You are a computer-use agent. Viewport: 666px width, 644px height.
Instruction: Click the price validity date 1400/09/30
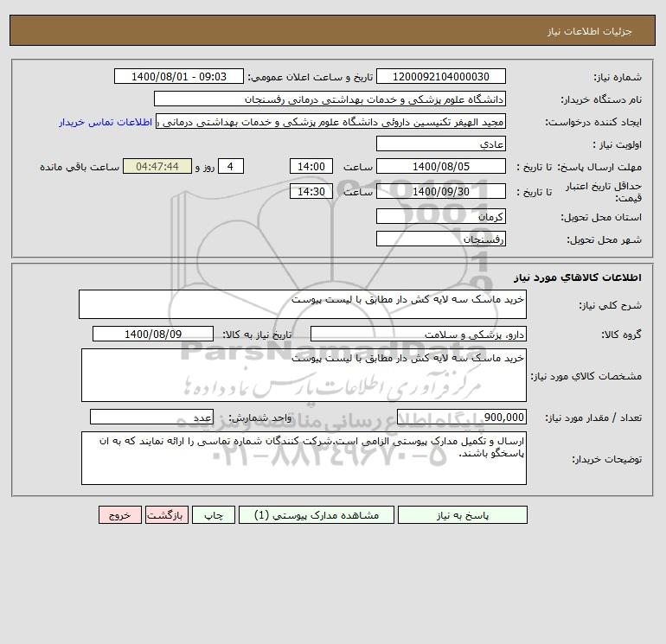tap(441, 191)
